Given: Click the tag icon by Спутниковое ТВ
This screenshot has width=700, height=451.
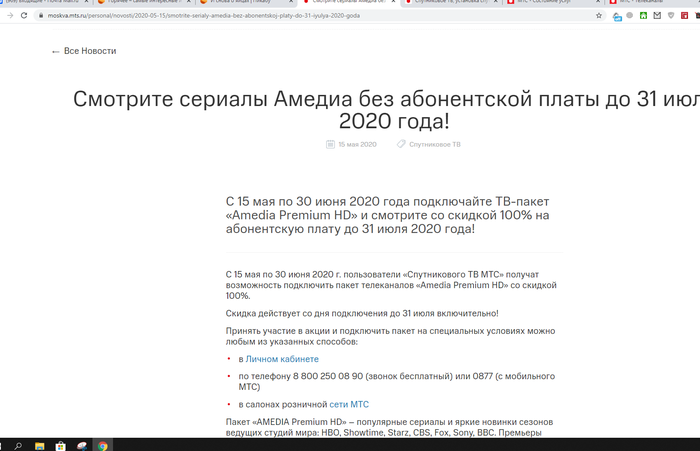Looking at the screenshot, I should tap(401, 144).
